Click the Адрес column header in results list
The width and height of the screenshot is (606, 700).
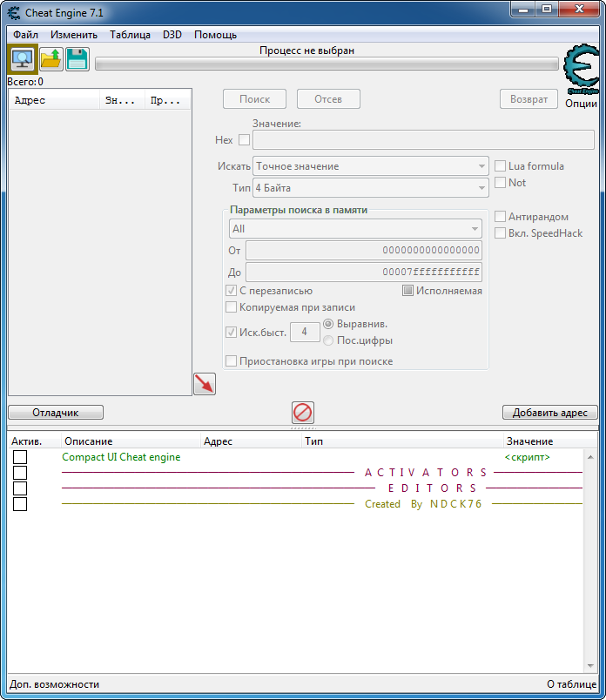[55, 100]
